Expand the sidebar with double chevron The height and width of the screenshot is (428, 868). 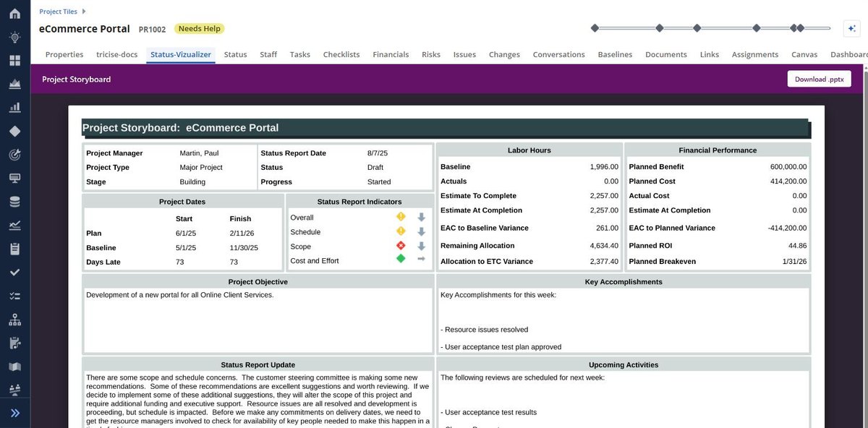[14, 413]
